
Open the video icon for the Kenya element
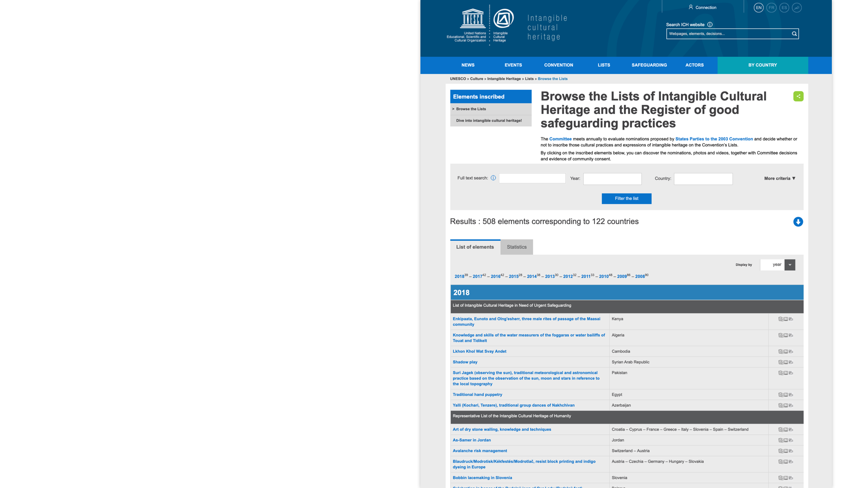click(x=791, y=319)
